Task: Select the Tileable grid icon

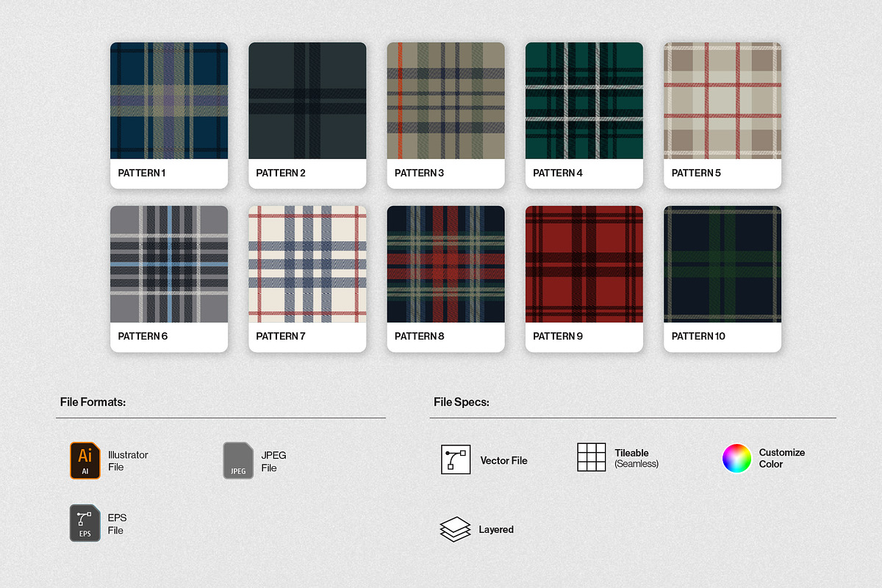Action: (592, 457)
